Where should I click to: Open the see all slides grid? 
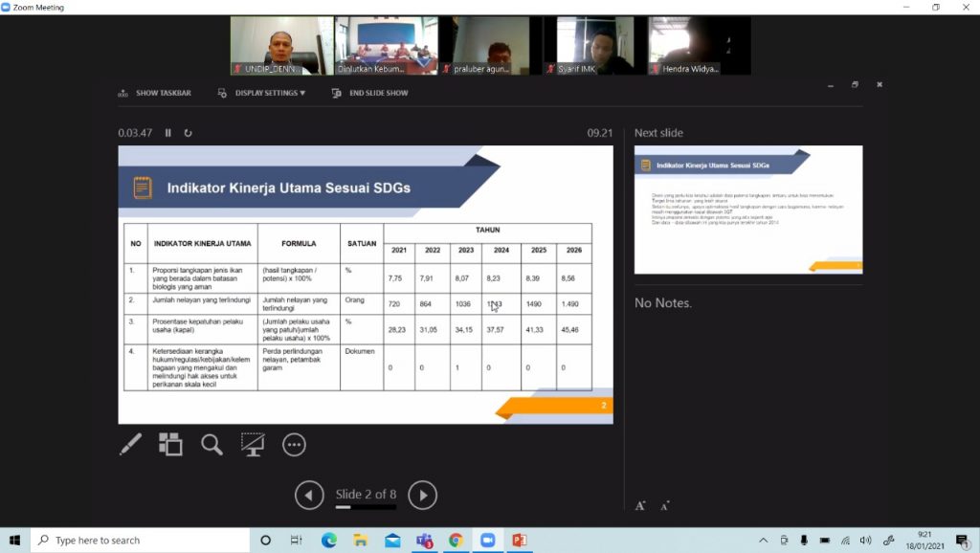click(x=170, y=444)
